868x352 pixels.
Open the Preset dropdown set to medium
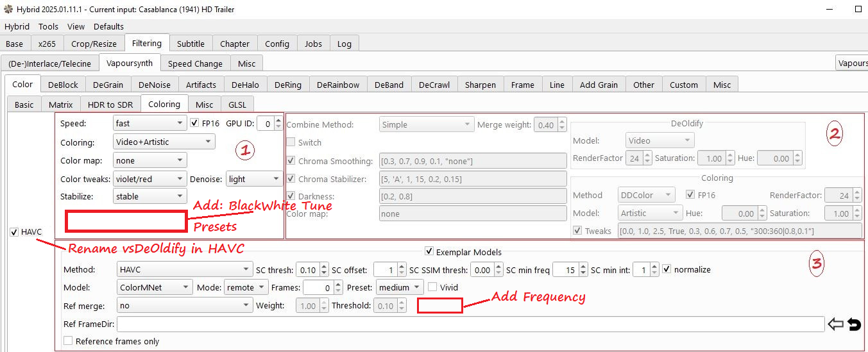click(399, 288)
